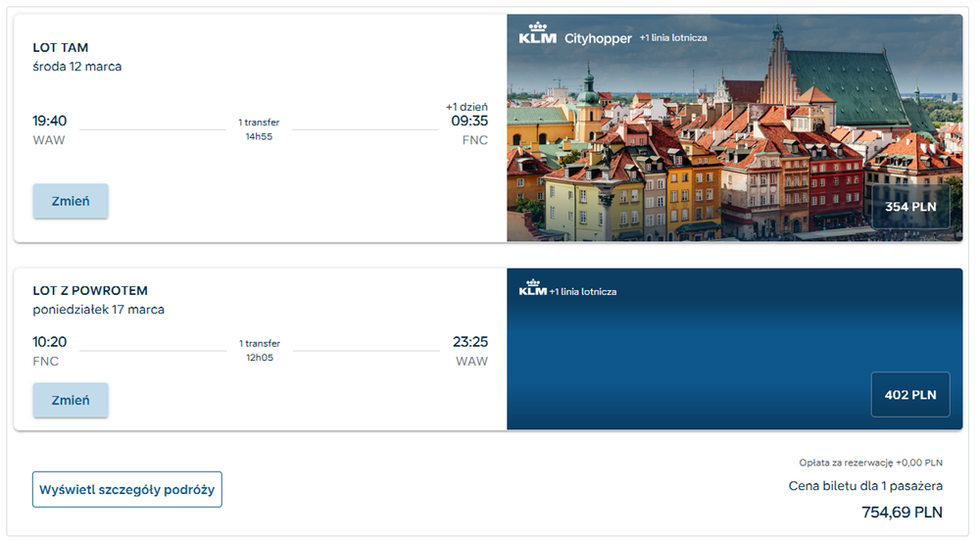The width and height of the screenshot is (980, 541).
Task: Click +1 linia lotnicza text on return flight
Action: coord(582,292)
